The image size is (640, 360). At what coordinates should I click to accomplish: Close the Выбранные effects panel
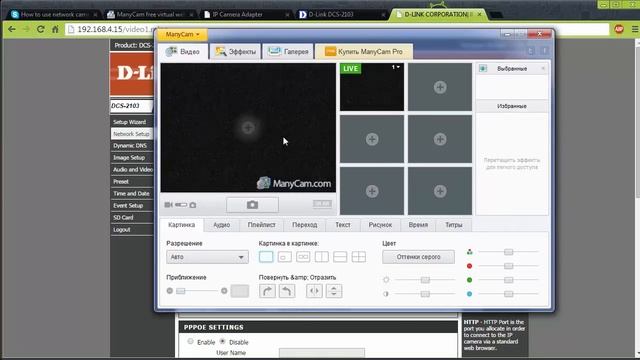543,69
